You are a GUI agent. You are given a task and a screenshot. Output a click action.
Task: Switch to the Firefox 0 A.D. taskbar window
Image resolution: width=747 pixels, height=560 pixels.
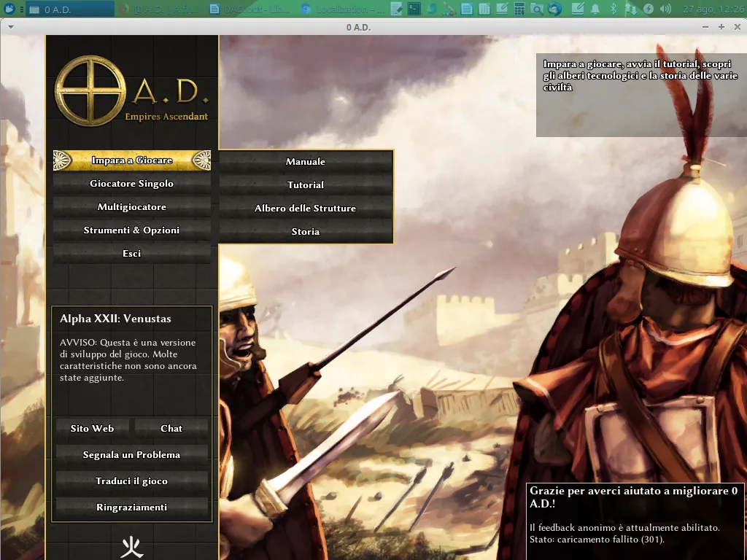pos(160,9)
